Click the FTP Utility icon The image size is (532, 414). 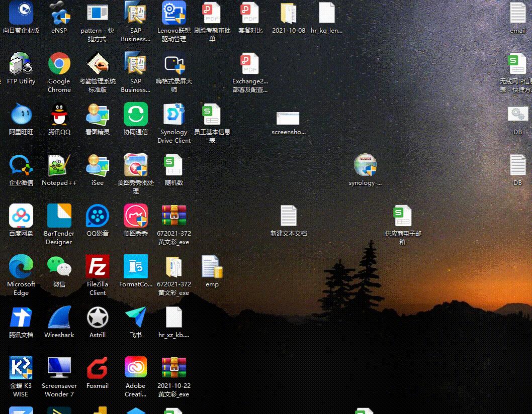coord(21,63)
